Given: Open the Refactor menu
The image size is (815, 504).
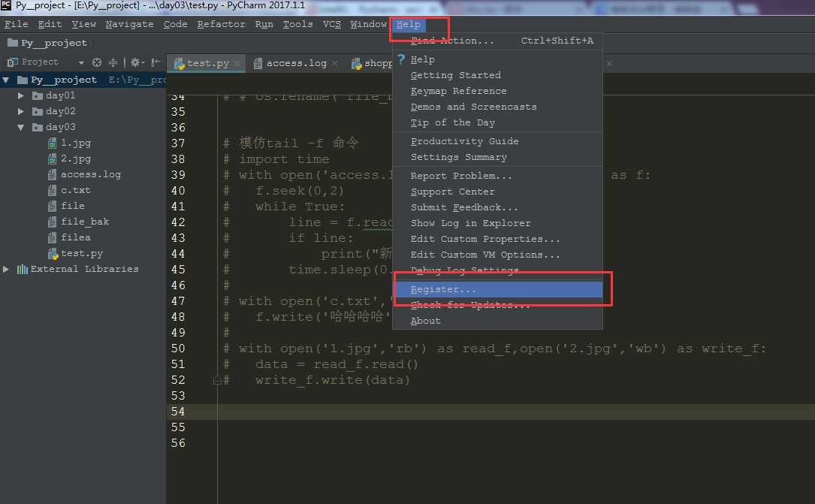Looking at the screenshot, I should (x=221, y=24).
